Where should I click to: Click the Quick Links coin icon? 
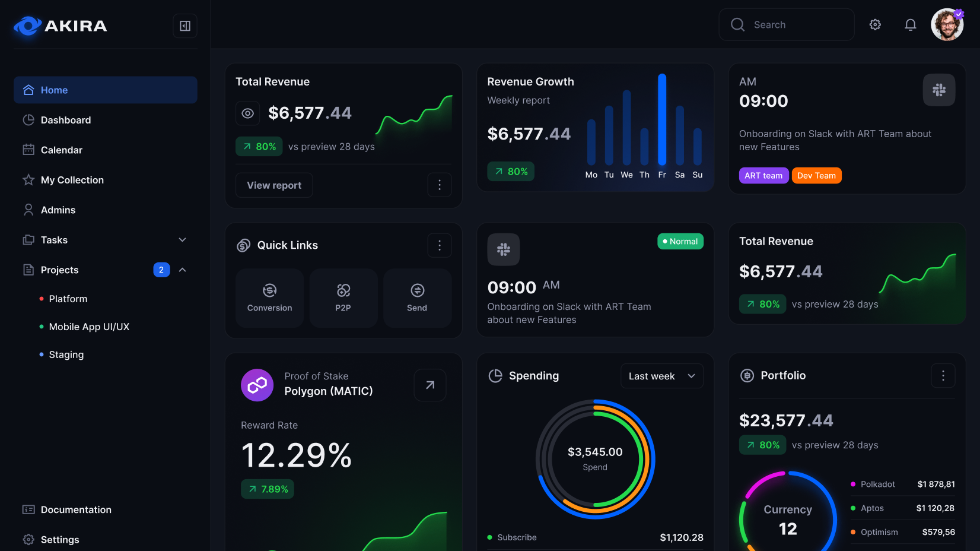(x=244, y=245)
